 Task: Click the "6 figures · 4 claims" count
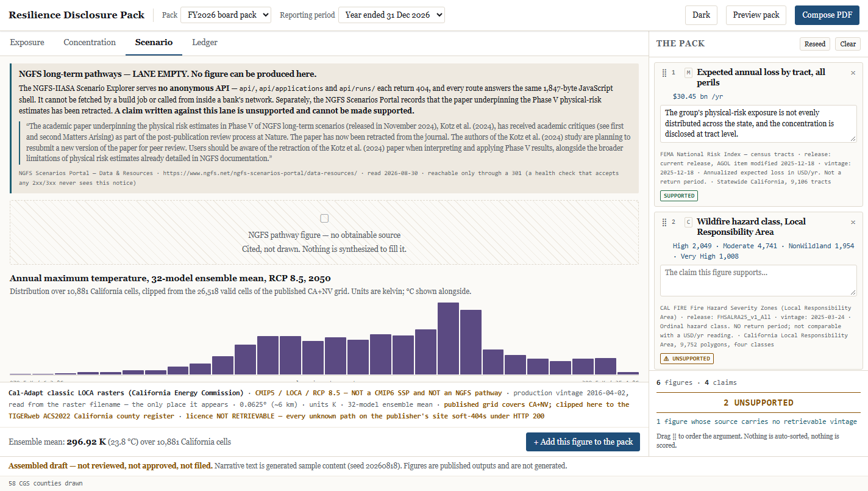coord(696,382)
